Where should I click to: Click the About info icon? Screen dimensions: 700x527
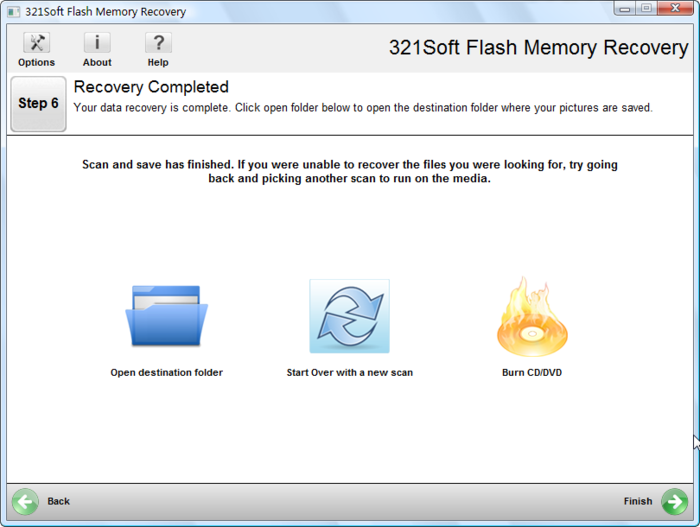point(97,43)
